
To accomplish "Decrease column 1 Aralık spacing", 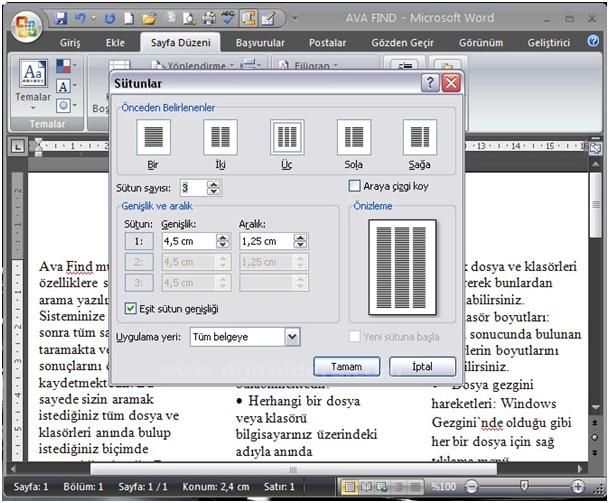I will (x=300, y=245).
